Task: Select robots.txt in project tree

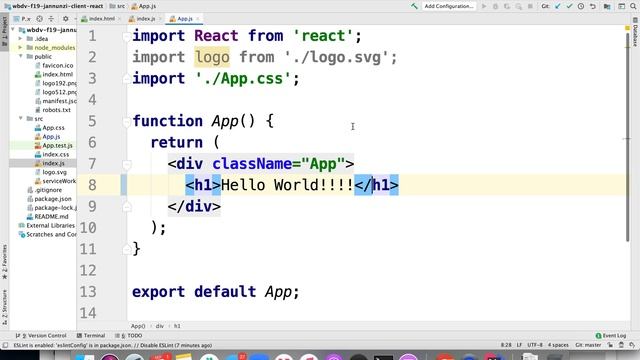Action: pos(53,110)
